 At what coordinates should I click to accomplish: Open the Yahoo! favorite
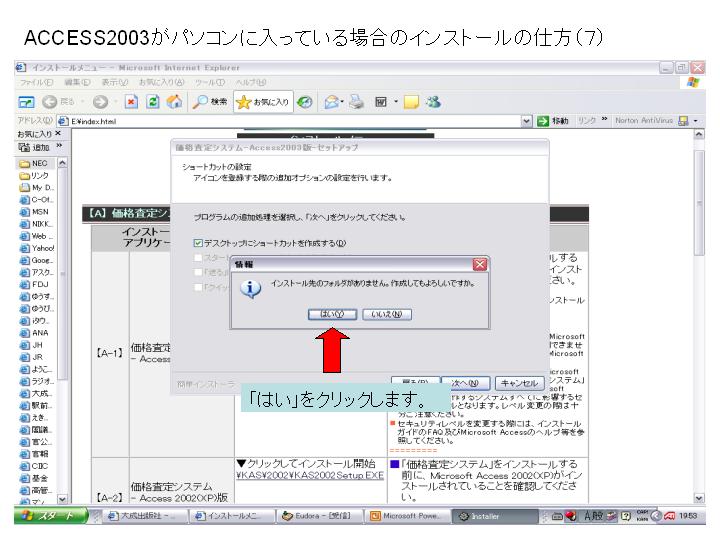point(37,248)
